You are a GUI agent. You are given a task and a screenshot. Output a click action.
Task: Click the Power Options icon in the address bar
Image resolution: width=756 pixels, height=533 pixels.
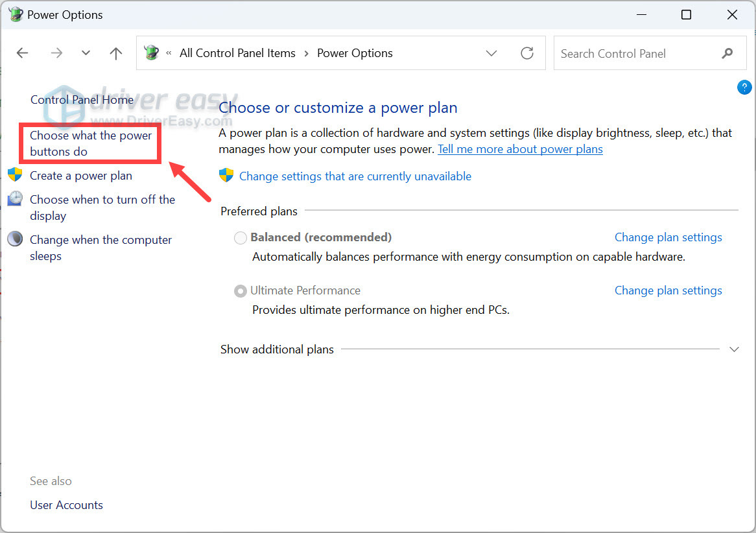[151, 53]
